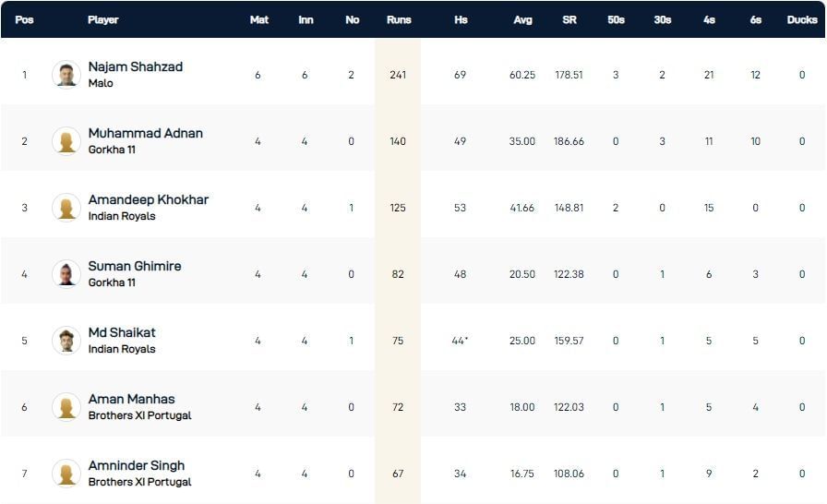Click Suman Ghimire's player photo
The height and width of the screenshot is (504, 827).
66,274
